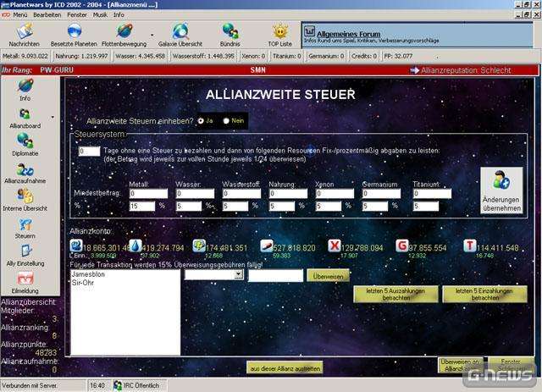Open Interne Übersicht sidebar icon
542x392 pixels.
[25, 196]
